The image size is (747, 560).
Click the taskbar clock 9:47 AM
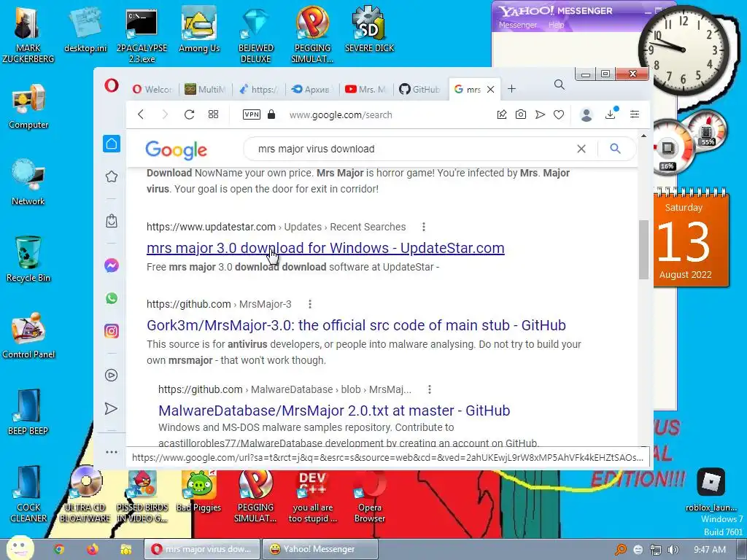(709, 550)
